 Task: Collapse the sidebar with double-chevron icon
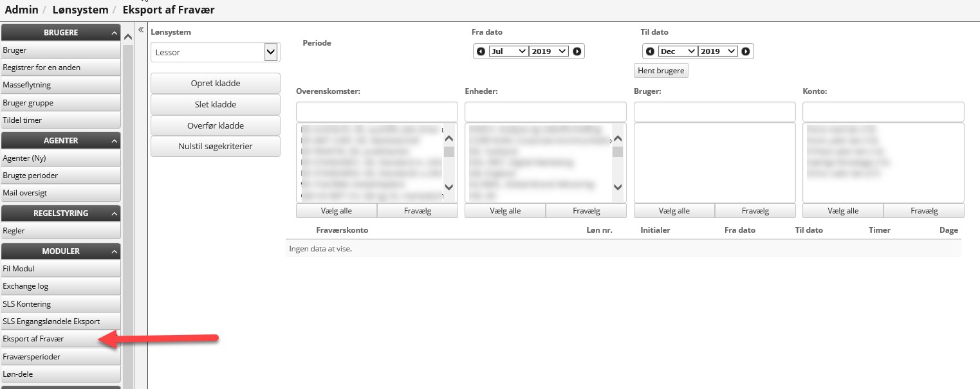(141, 30)
